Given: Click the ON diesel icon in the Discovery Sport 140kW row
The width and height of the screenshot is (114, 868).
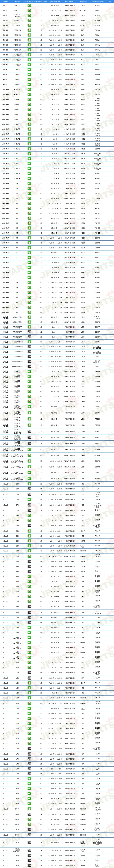Looking at the screenshot, I should 29,337.
